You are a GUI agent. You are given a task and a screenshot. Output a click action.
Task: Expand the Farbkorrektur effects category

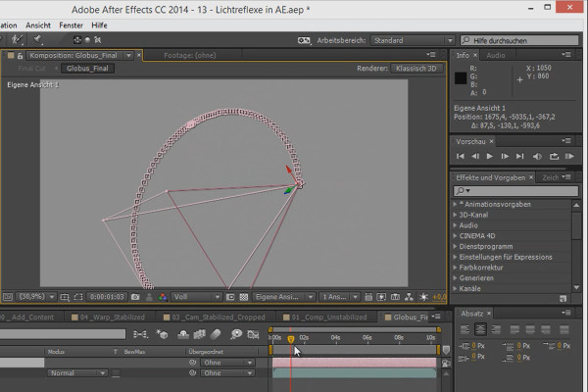[x=456, y=268]
